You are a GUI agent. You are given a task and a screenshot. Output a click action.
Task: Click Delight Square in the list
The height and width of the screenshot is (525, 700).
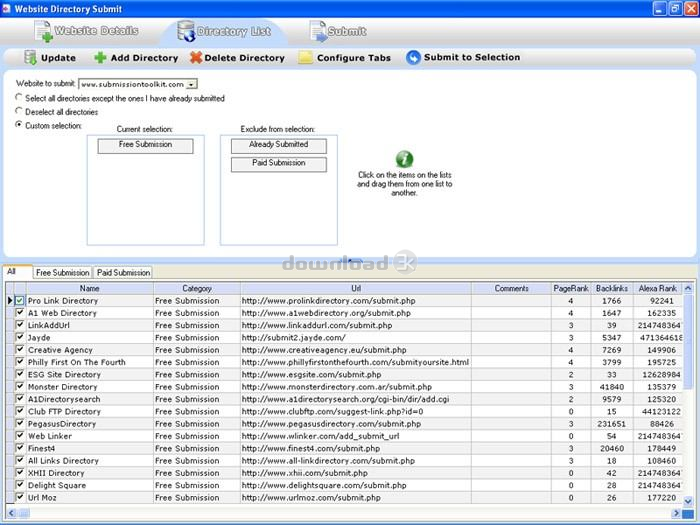pyautogui.click(x=57, y=485)
